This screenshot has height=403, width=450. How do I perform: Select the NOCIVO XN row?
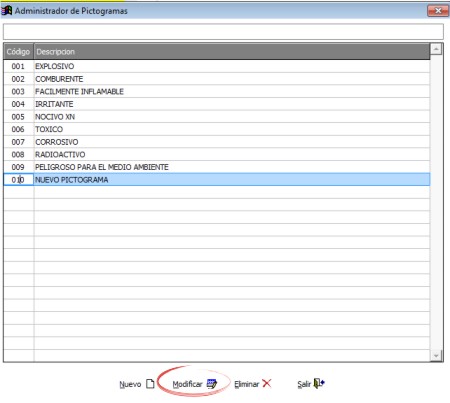click(217, 117)
